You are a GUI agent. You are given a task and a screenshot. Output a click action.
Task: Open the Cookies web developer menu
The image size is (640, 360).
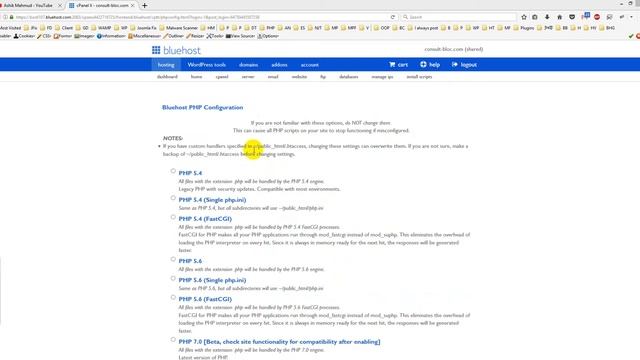click(x=24, y=36)
